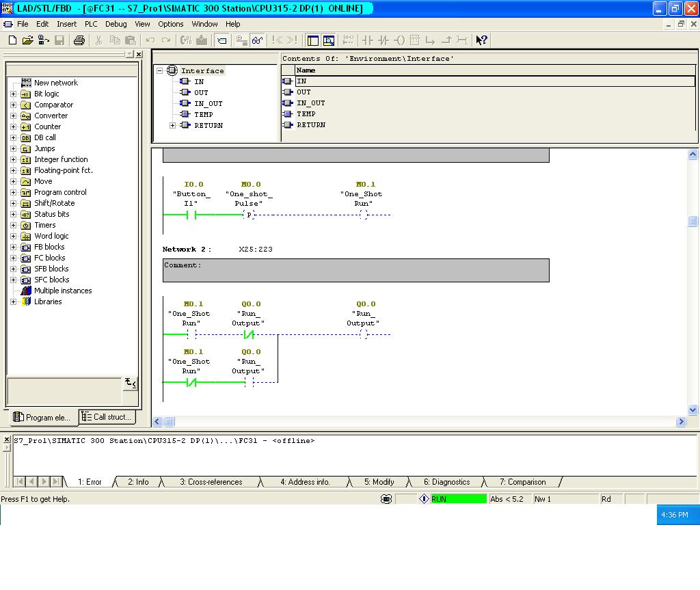
Task: Activate the context-sensitive Help arrow
Action: tap(480, 41)
